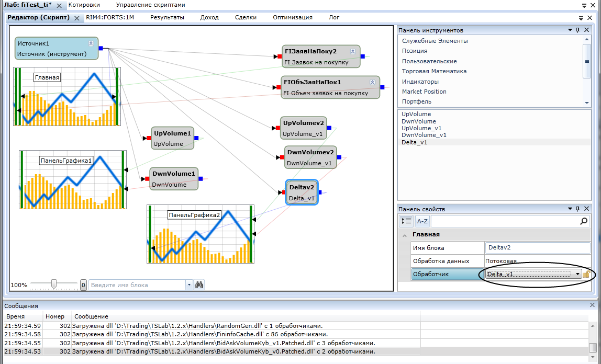Screen dimensions: 601x364
Task: Select Торговая Математика in toolbox list
Action: [434, 71]
